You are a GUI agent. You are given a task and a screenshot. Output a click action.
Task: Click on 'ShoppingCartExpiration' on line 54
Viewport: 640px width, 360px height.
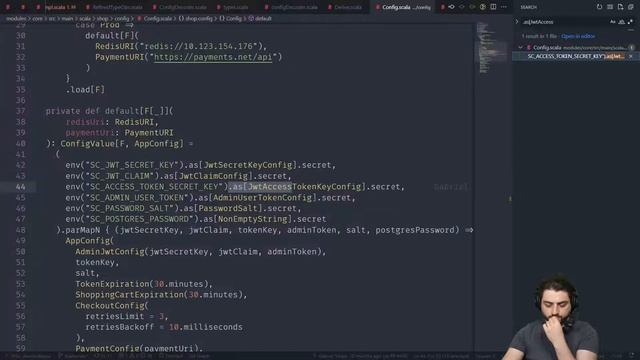[x=129, y=295]
